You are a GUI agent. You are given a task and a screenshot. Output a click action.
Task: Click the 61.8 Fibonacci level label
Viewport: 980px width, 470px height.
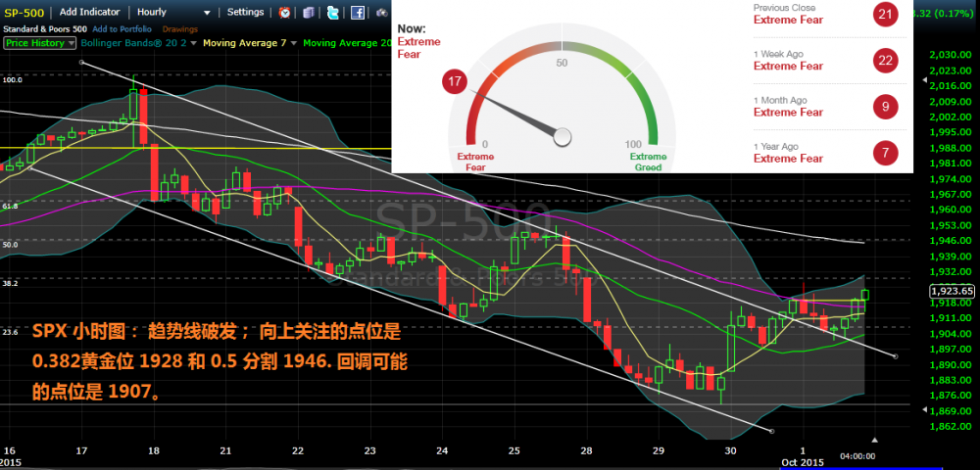click(10, 206)
